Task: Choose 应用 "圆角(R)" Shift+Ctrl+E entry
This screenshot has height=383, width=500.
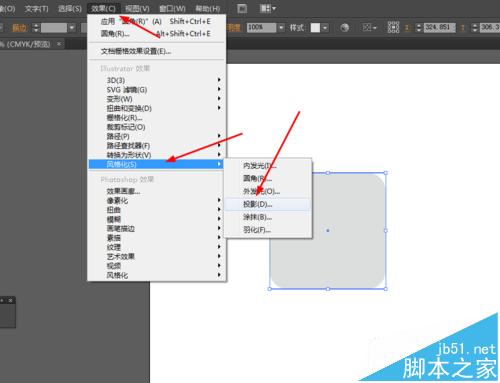Action: (x=156, y=21)
